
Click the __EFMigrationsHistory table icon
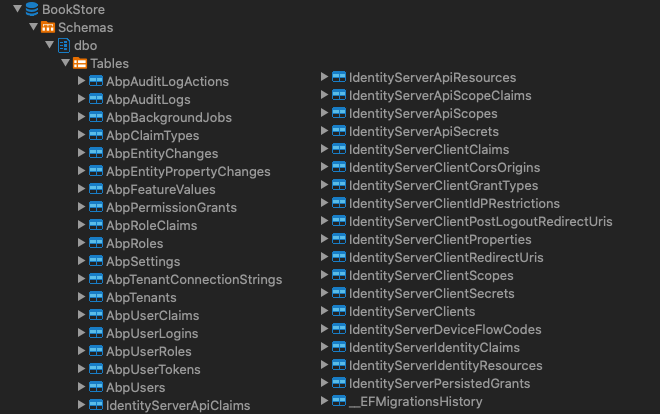point(339,401)
